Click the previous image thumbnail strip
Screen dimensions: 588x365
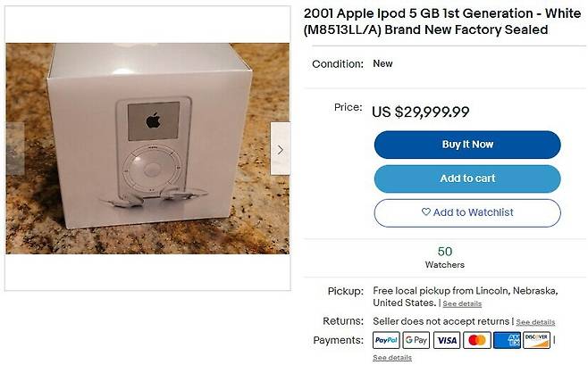15,149
